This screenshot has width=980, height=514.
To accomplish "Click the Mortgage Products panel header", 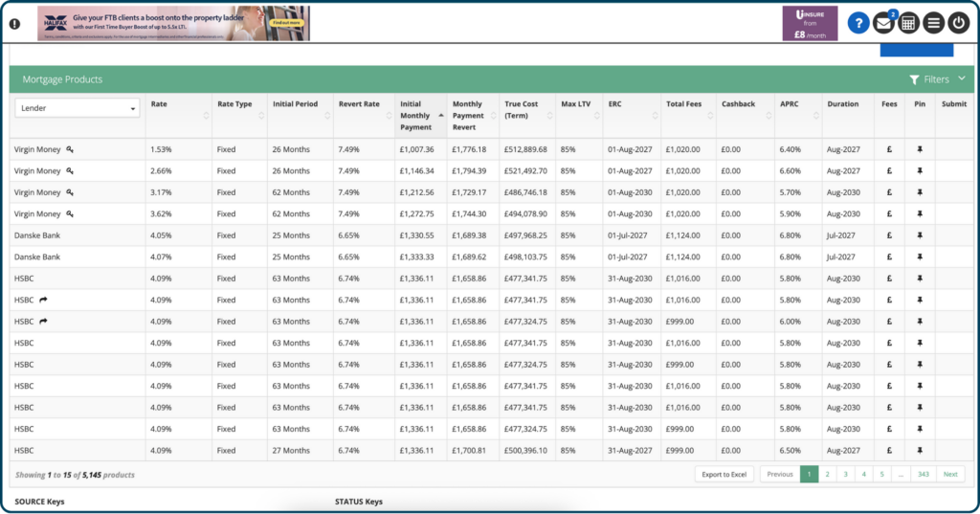I will (491, 79).
